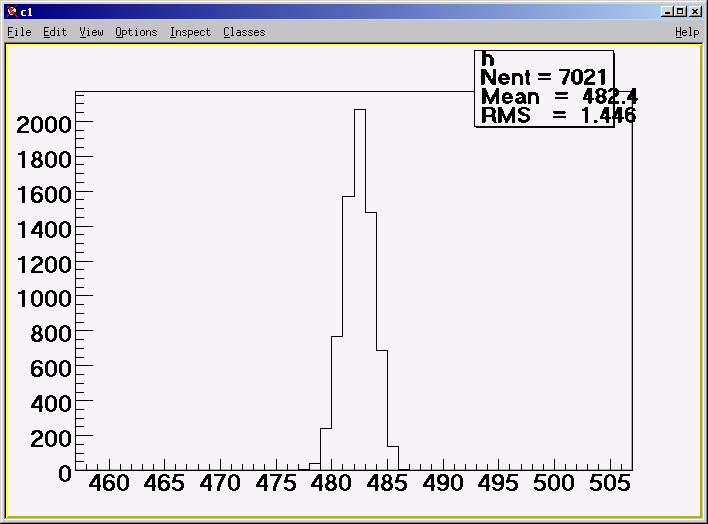This screenshot has height=524, width=708.
Task: Click the x-axis label 500
Action: pyautogui.click(x=554, y=483)
